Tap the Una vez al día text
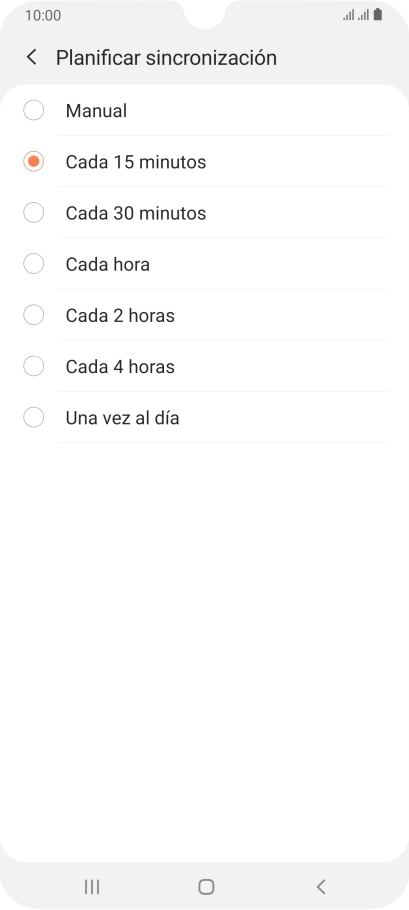 tap(122, 417)
